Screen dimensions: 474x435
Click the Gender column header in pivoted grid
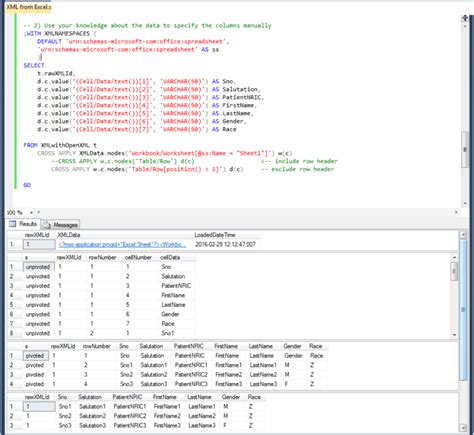(292, 346)
